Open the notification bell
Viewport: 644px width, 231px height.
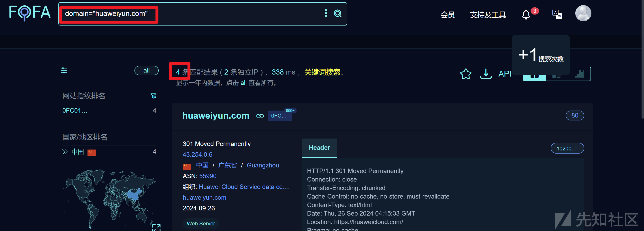(526, 15)
